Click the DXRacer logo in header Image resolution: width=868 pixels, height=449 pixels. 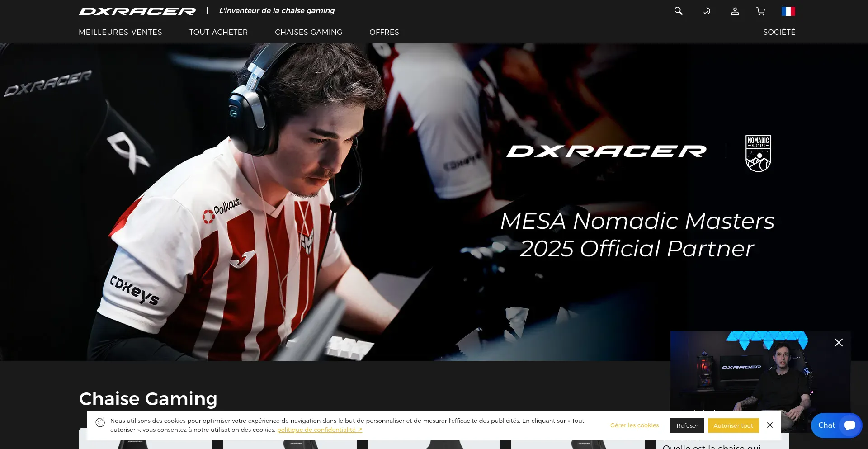(x=137, y=11)
